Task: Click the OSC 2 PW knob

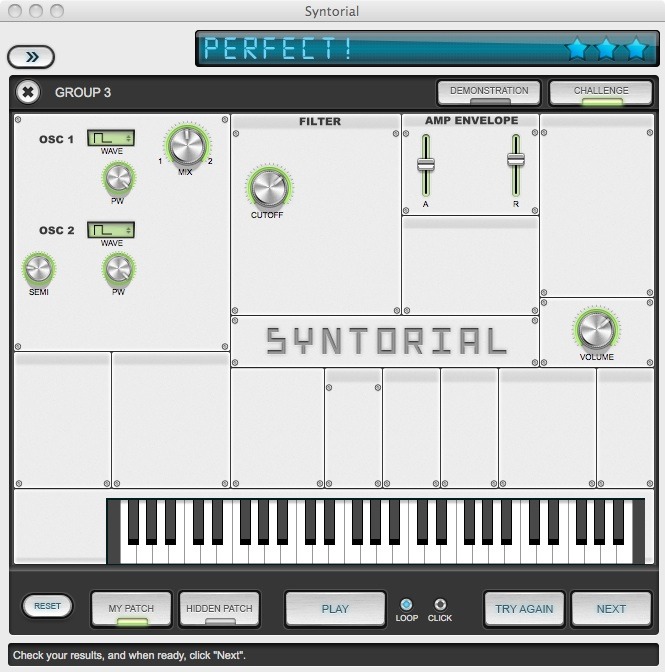Action: pos(118,269)
